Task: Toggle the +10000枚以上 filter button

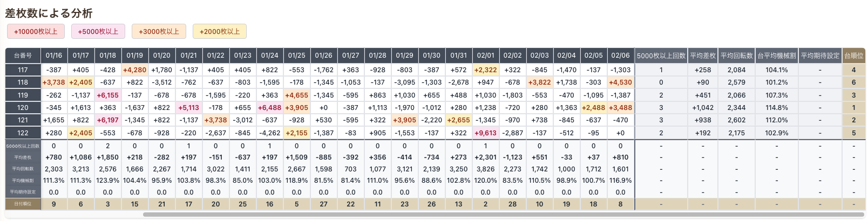Action: click(x=36, y=32)
